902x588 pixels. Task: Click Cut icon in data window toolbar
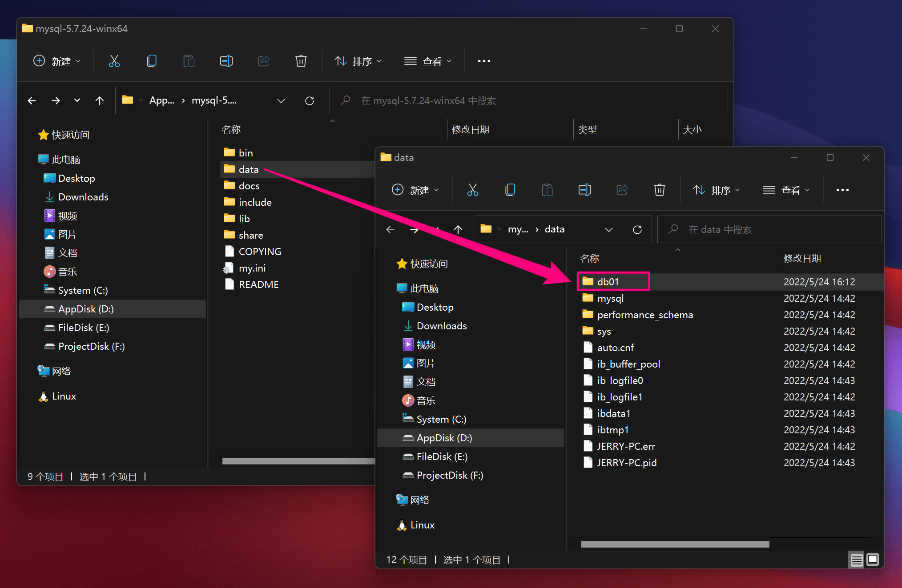[x=472, y=190]
